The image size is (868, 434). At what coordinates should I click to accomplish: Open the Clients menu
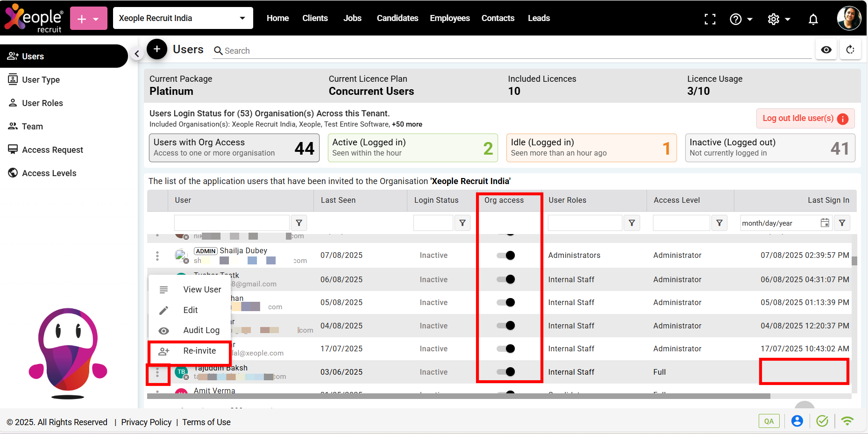[x=315, y=18]
